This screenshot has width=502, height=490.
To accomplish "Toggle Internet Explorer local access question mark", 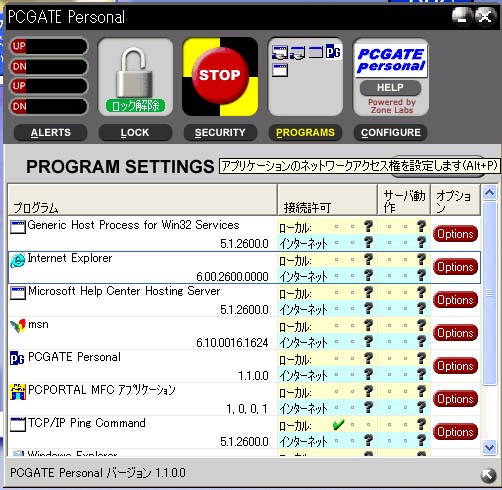I will point(368,259).
